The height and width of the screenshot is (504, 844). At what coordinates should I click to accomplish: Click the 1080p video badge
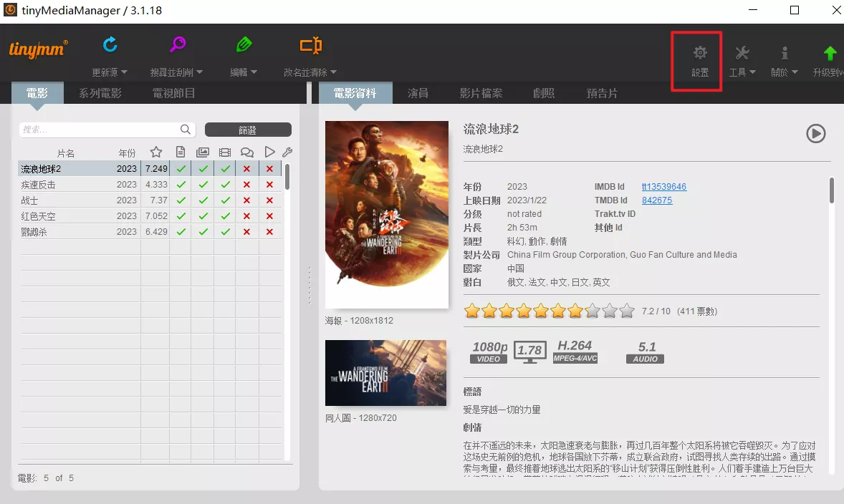click(489, 352)
